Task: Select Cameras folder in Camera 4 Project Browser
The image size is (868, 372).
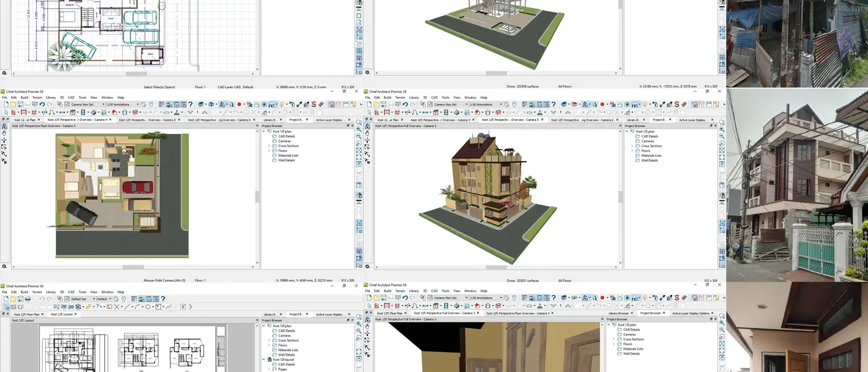Action: (x=284, y=141)
